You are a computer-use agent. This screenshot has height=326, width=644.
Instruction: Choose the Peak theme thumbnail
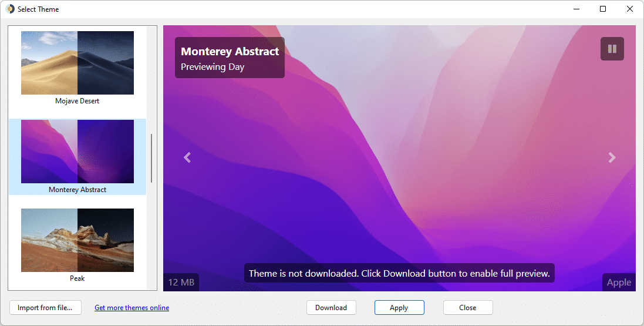pyautogui.click(x=77, y=240)
